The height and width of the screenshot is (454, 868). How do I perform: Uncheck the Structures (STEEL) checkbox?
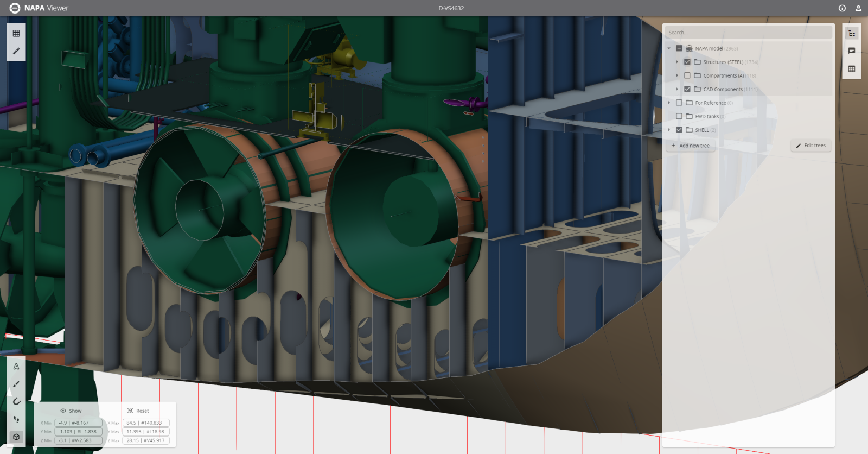click(x=687, y=62)
